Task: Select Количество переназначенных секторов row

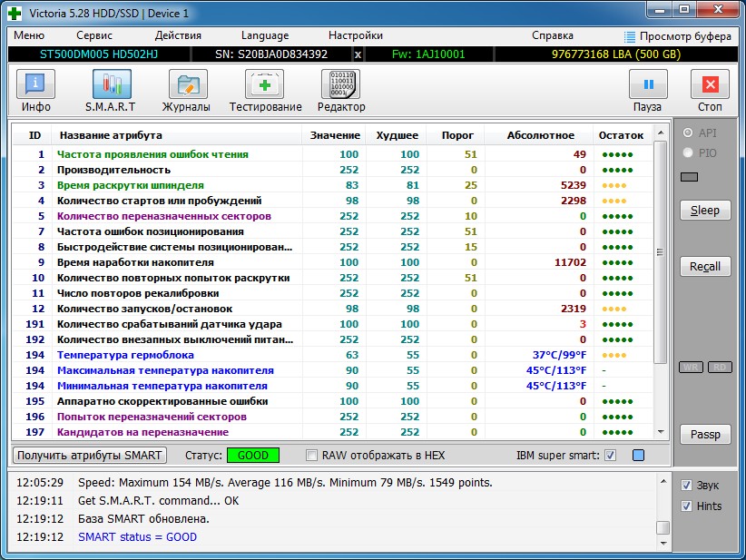Action: (x=333, y=216)
